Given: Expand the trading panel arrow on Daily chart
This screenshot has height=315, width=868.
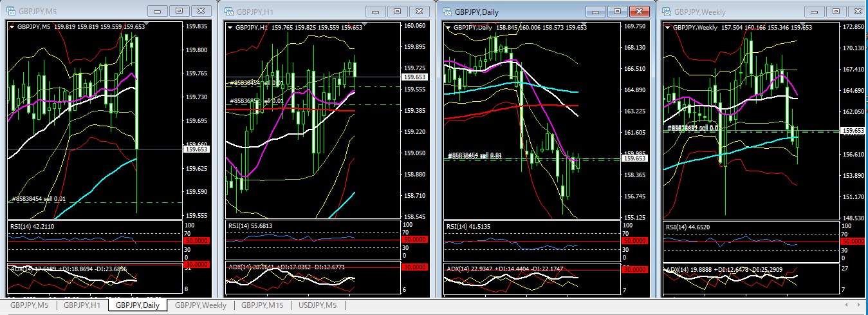Looking at the screenshot, I should coord(448,27).
